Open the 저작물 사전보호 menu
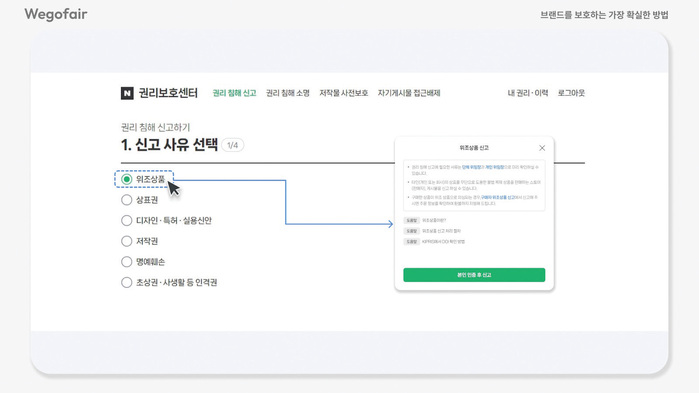Image resolution: width=699 pixels, height=393 pixels. (x=343, y=93)
